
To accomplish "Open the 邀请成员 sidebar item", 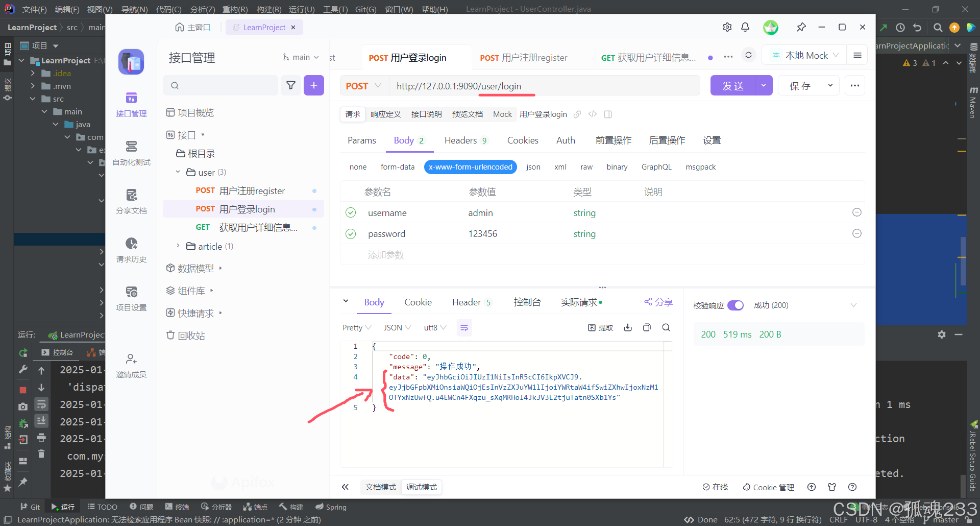I will pyautogui.click(x=131, y=366).
